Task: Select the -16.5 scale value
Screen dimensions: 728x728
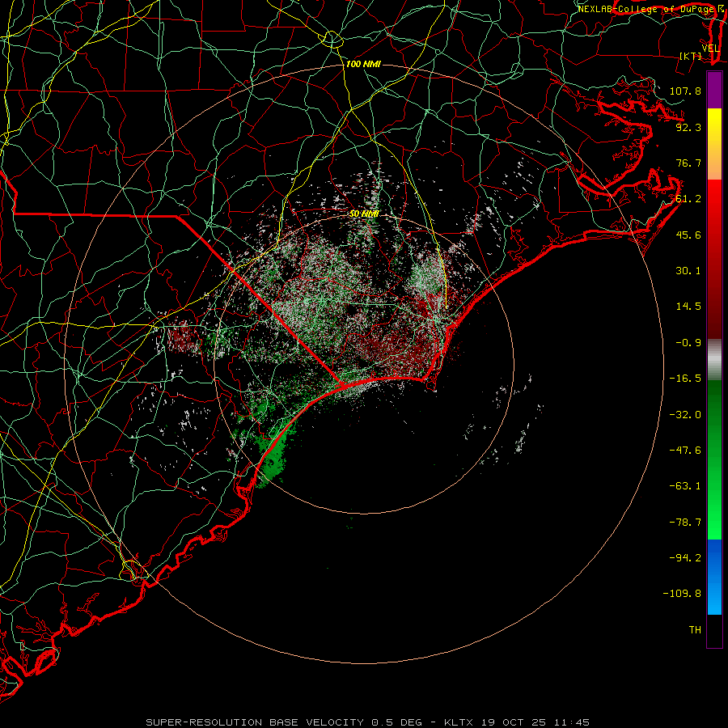Action: pos(685,379)
